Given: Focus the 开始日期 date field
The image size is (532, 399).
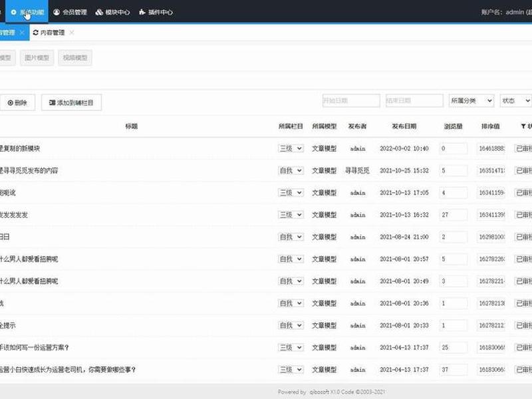Looking at the screenshot, I should tap(351, 101).
